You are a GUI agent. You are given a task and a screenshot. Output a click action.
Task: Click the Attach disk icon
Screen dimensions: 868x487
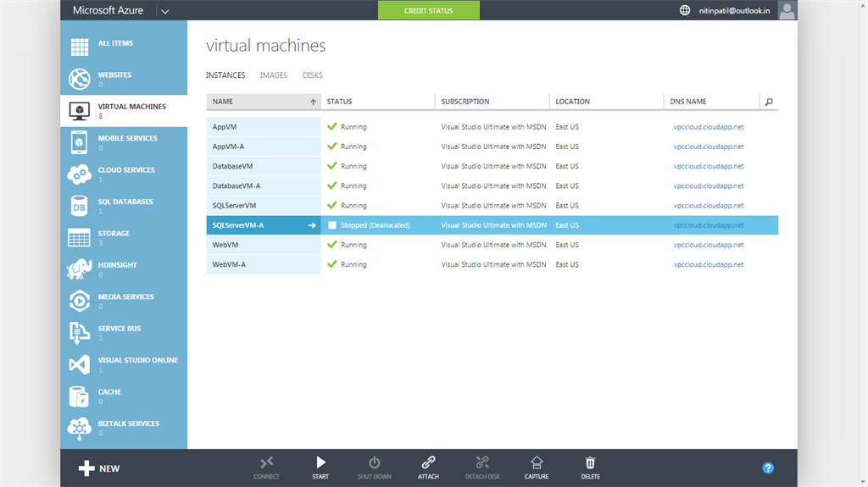point(428,462)
